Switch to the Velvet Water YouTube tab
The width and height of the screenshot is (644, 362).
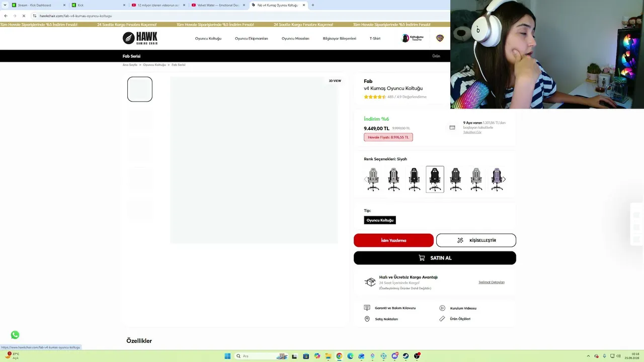[218, 5]
